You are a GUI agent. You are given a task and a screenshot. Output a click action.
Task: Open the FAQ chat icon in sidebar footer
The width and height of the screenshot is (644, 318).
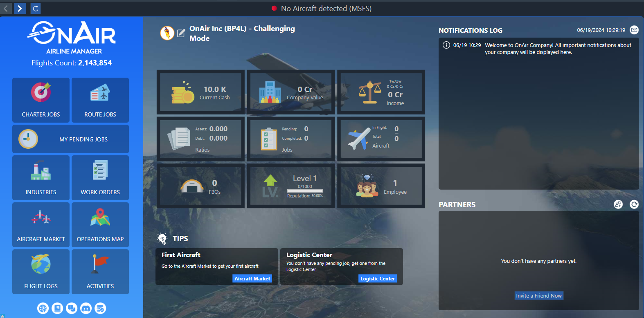pyautogui.click(x=72, y=308)
